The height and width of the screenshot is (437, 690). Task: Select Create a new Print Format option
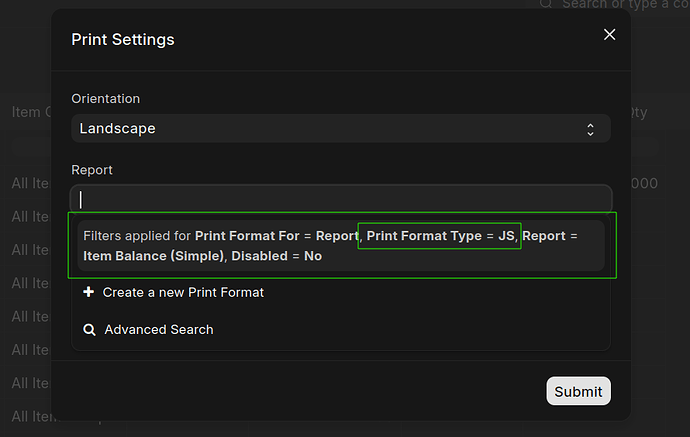point(182,292)
